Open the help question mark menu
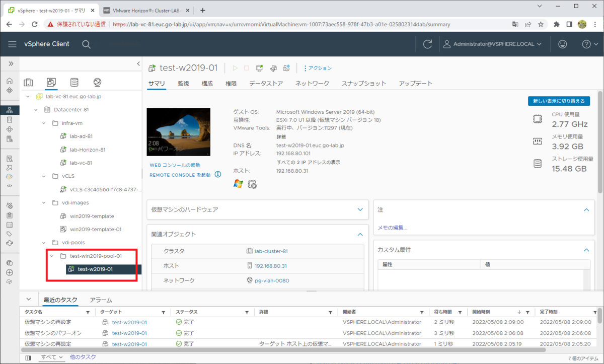 589,44
